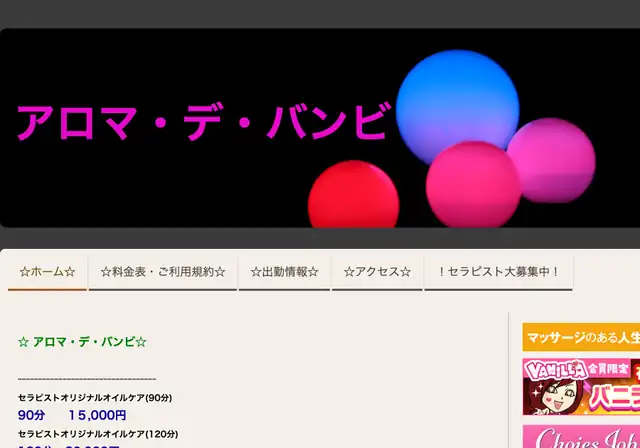Go to ☆料金表・ご利用規約☆ page
The image size is (640, 448).
[x=163, y=272]
